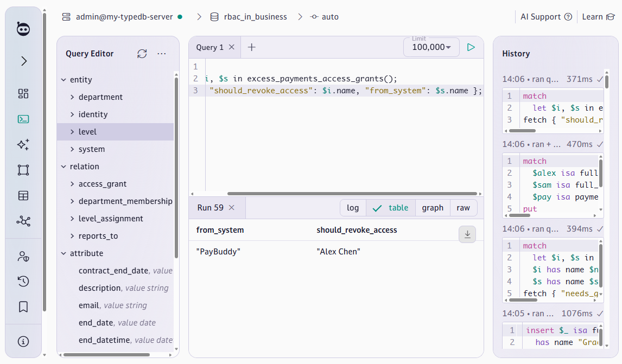
Task: Expand the access_grant relation node
Action: [x=72, y=184]
